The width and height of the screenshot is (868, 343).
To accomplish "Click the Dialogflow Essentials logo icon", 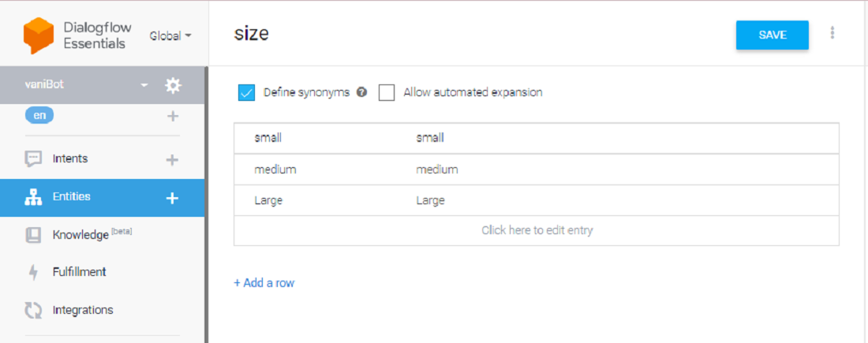I will click(38, 35).
